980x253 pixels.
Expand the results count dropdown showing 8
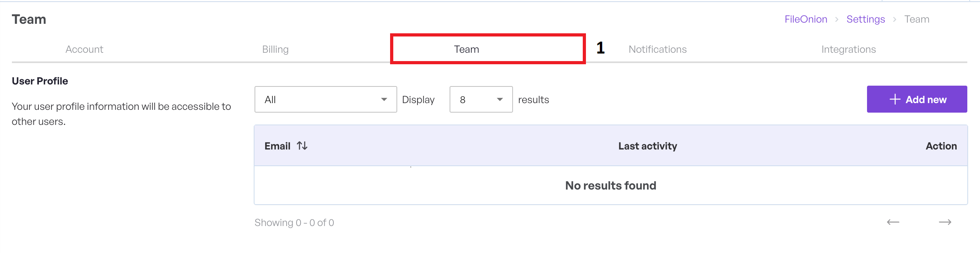click(481, 99)
